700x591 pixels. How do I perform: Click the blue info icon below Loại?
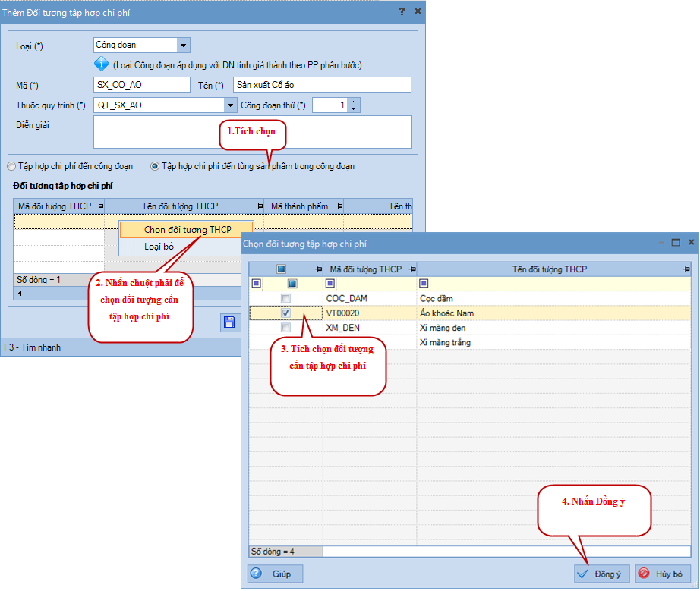(102, 64)
